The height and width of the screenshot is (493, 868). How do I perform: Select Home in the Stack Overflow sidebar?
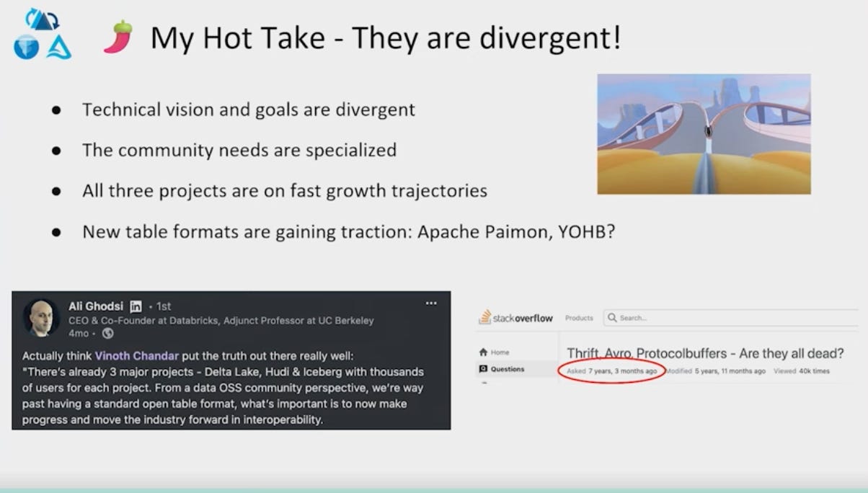tap(500, 352)
